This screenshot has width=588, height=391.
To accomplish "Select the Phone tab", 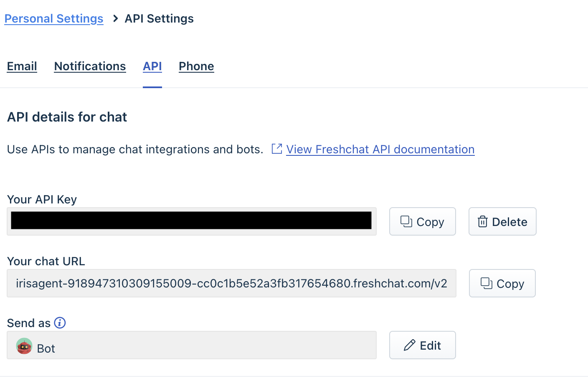I will click(x=196, y=66).
